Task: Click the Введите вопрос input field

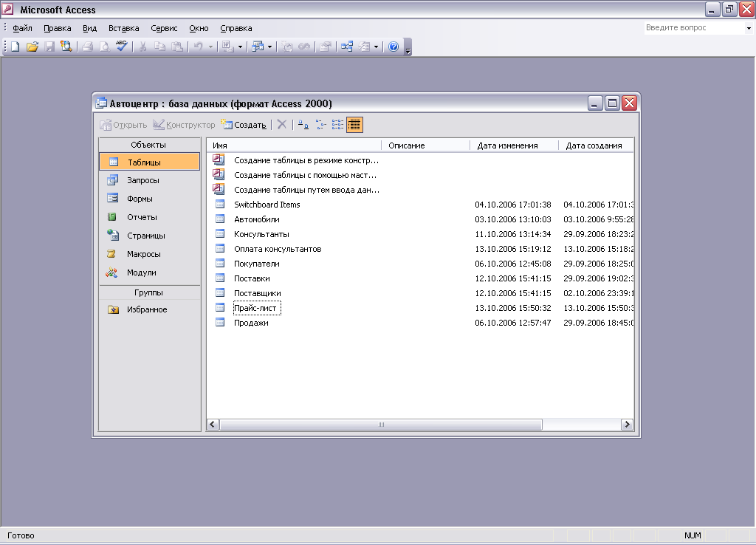Action: coord(694,27)
